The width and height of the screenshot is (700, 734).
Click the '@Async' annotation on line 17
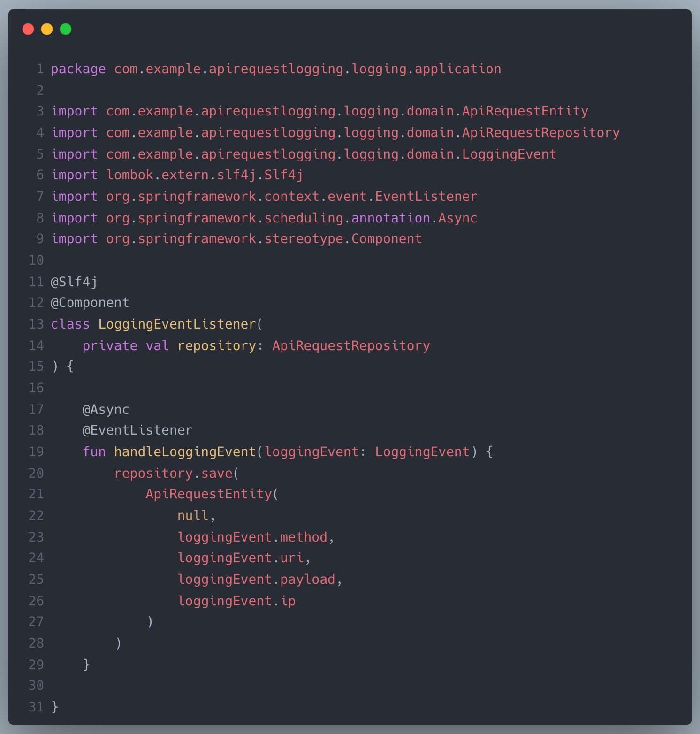pos(106,410)
